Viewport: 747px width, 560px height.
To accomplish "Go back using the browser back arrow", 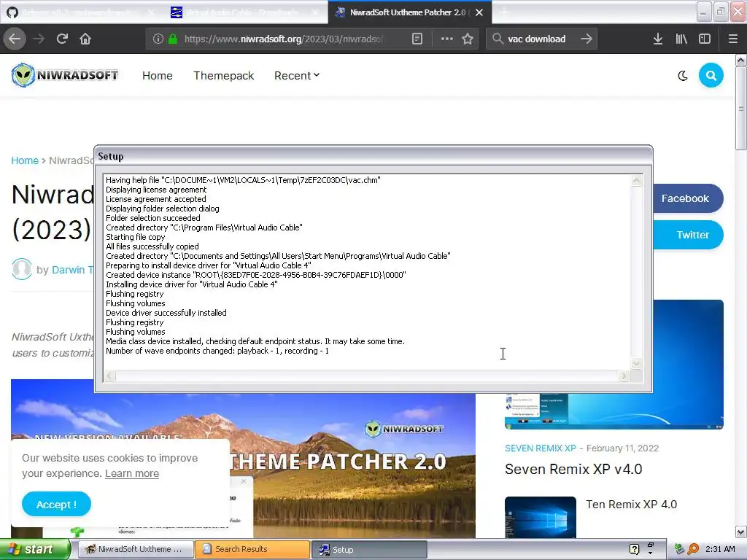I will 15,39.
